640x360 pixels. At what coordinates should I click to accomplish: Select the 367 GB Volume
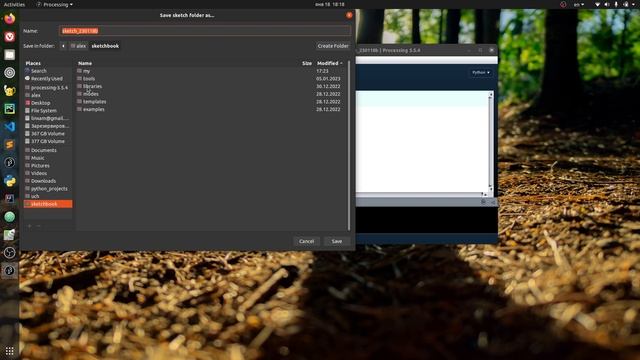[48, 133]
